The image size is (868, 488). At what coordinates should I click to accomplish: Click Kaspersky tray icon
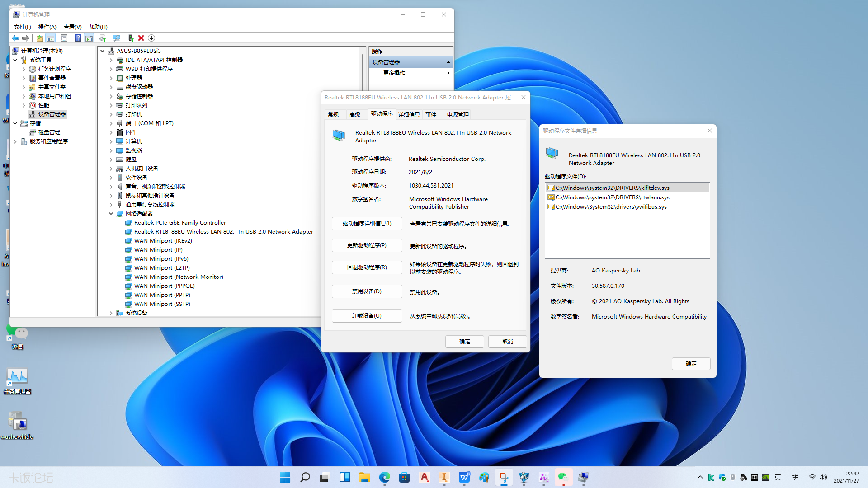[x=711, y=477]
